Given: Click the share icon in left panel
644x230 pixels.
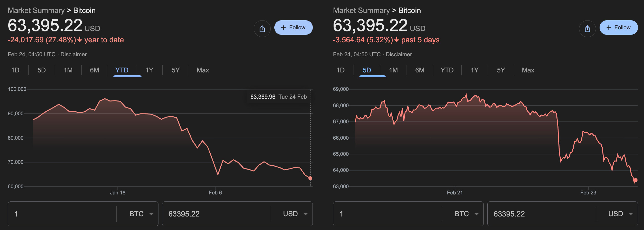Looking at the screenshot, I should pyautogui.click(x=262, y=29).
